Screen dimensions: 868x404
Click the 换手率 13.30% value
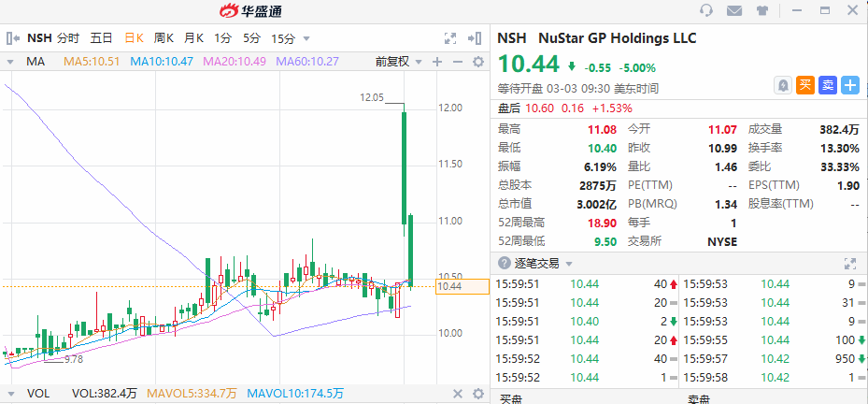[x=840, y=149]
